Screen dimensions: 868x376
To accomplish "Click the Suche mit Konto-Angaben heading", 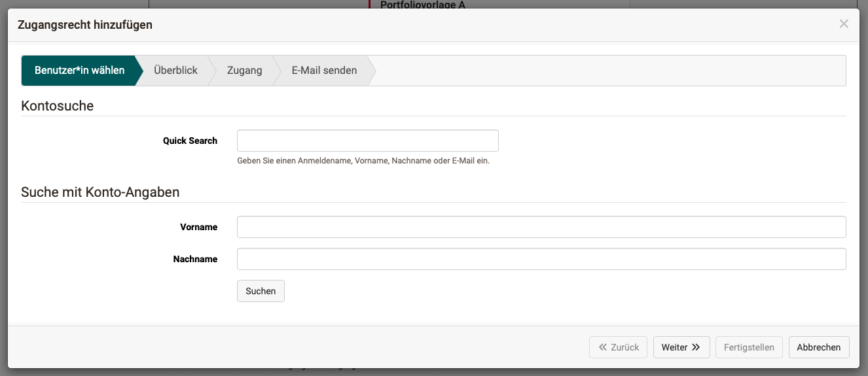I will tap(100, 192).
